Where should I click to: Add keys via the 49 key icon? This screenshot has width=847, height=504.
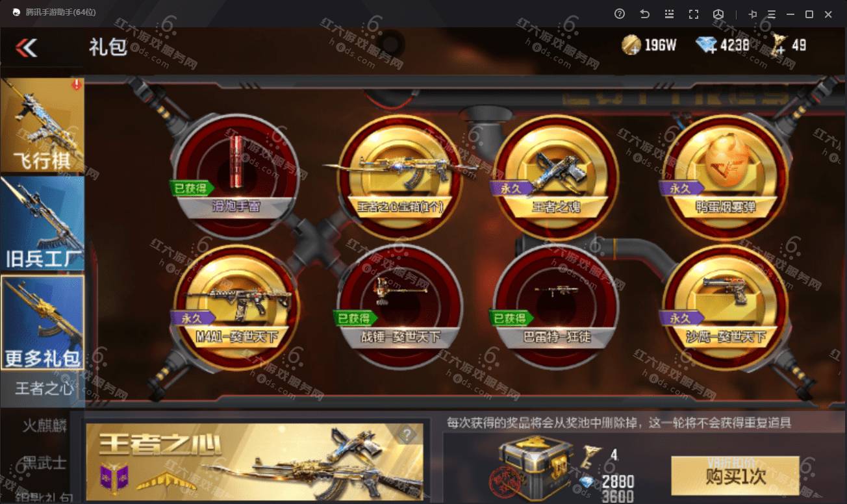(x=778, y=45)
